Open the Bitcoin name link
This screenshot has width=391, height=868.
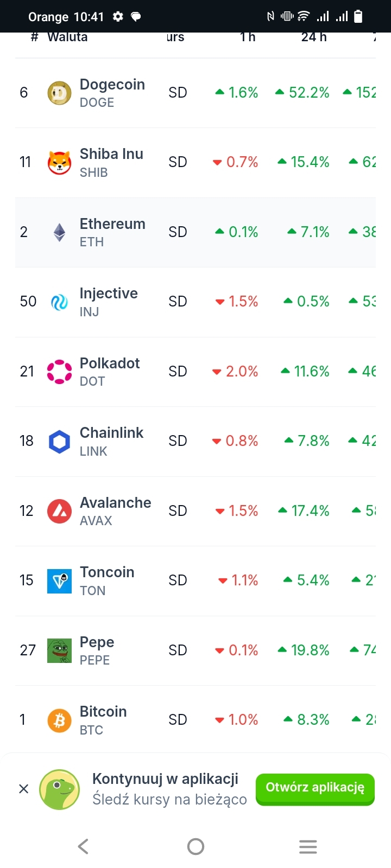click(103, 712)
